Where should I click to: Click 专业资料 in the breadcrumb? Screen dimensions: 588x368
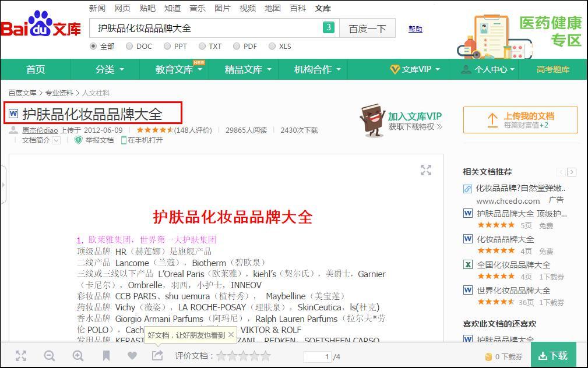(x=59, y=93)
